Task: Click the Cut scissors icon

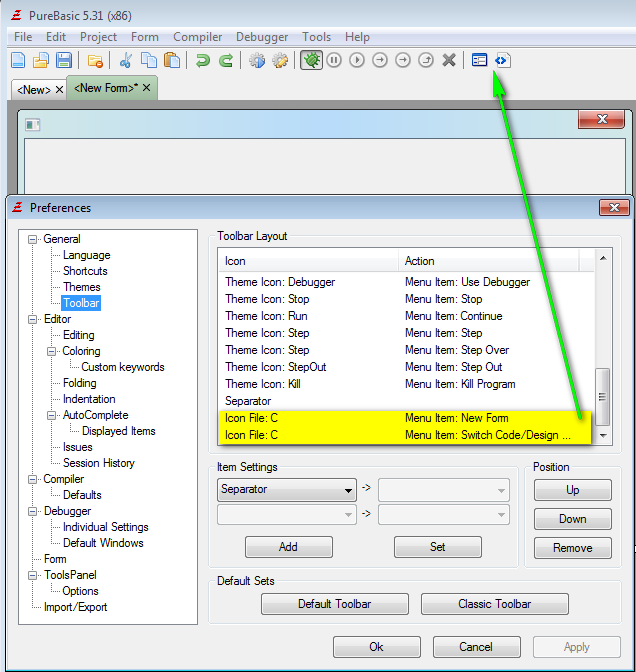Action: (x=126, y=60)
